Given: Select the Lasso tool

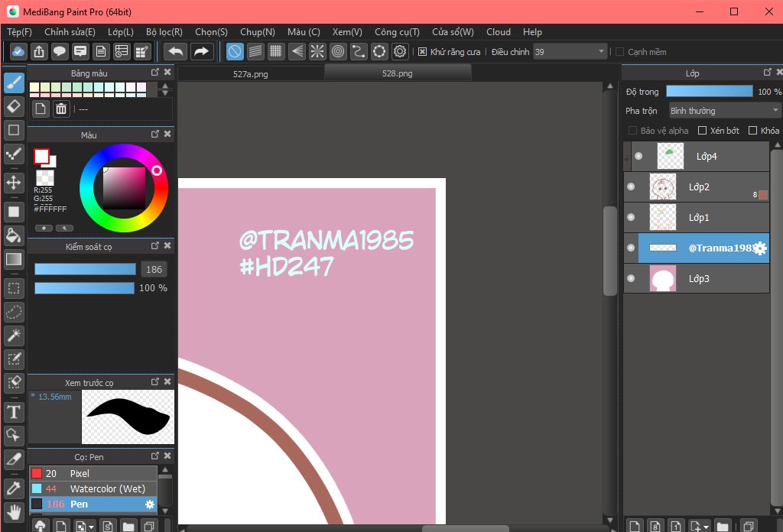Looking at the screenshot, I should coord(14,313).
